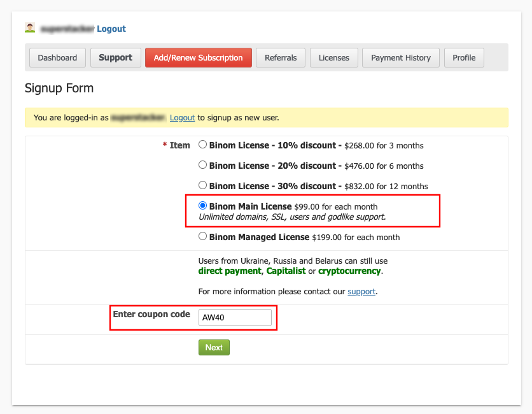Open the Licenses tab
Viewport: 532px width, 414px height.
point(333,57)
